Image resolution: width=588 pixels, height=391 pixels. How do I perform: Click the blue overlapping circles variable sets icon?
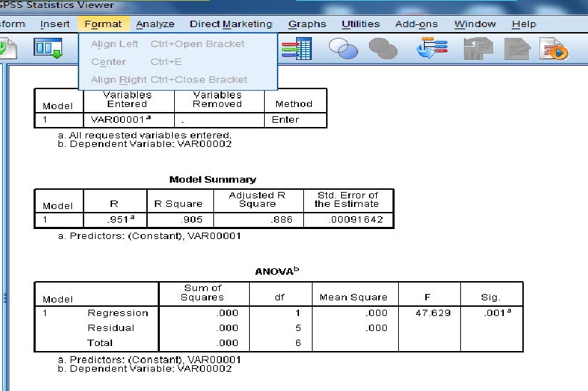pyautogui.click(x=343, y=49)
